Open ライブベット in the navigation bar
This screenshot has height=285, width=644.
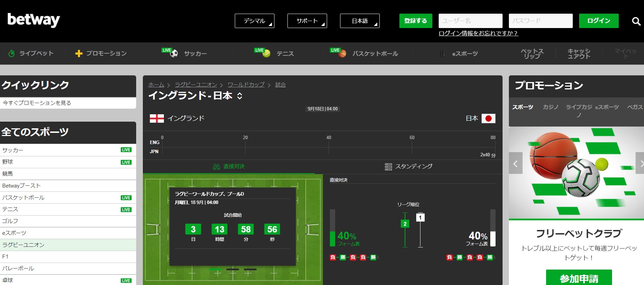pos(31,53)
